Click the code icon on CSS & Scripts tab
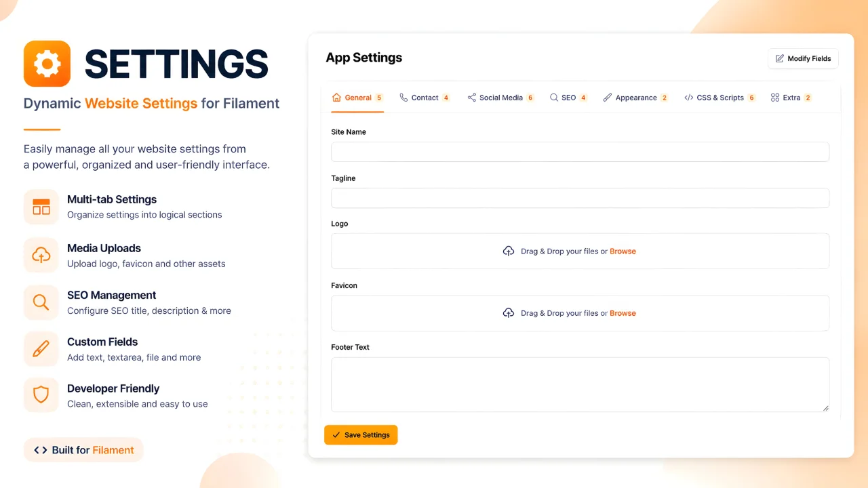Viewport: 868px width, 488px height. click(689, 98)
